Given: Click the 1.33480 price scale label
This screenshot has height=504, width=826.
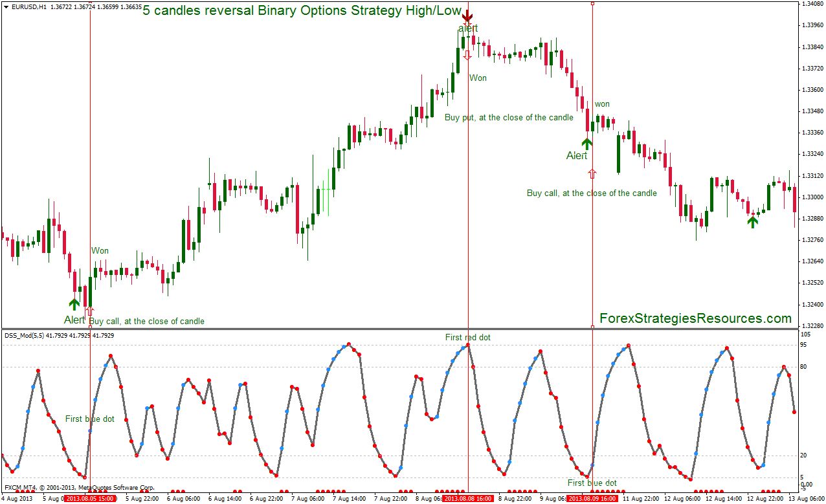Looking at the screenshot, I should [812, 111].
